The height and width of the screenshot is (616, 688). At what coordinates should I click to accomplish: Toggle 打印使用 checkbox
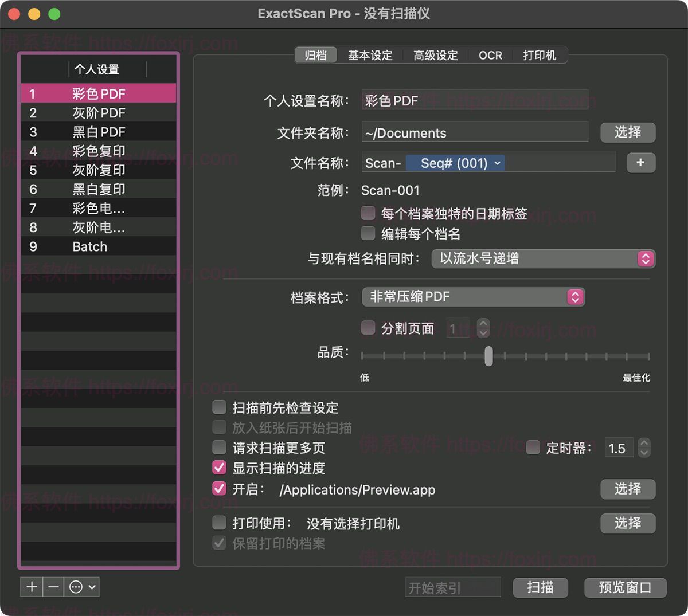pos(219,523)
